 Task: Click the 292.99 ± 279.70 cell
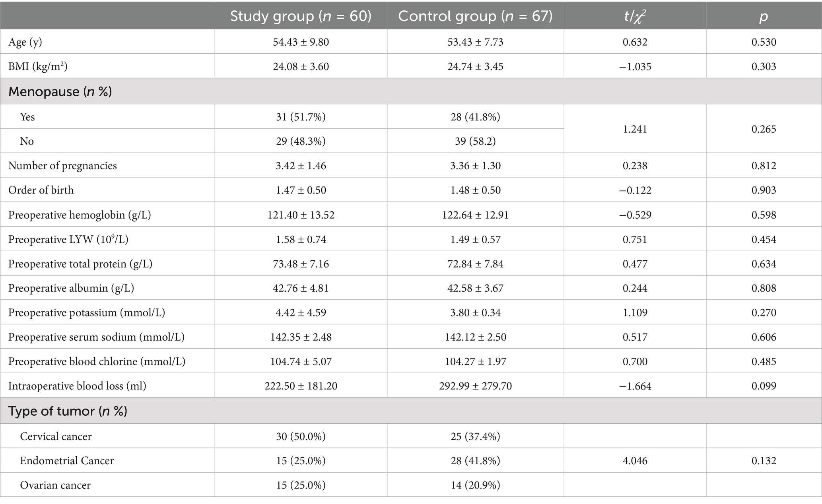(475, 386)
